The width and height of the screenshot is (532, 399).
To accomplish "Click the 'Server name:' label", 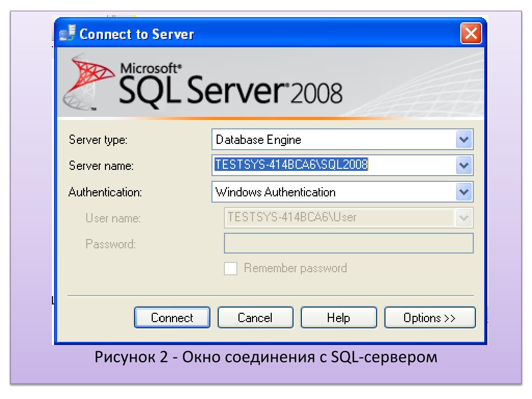I will coord(101,166).
